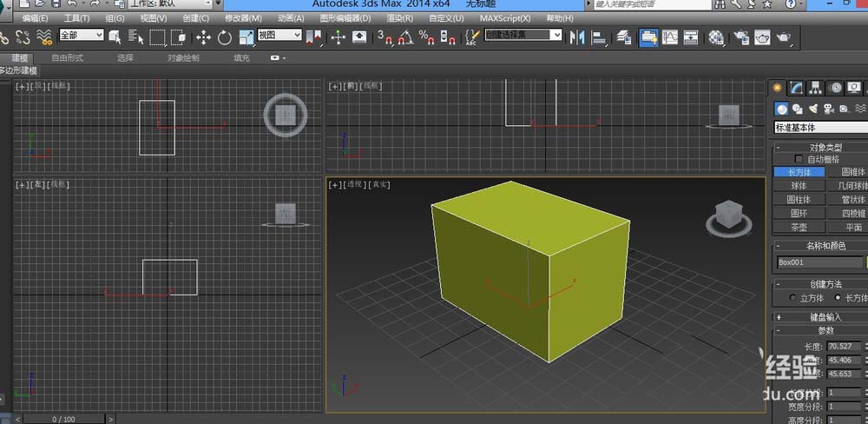Enable the 自动栅格 checkbox
Screen dimensions: 868x424
(799, 160)
